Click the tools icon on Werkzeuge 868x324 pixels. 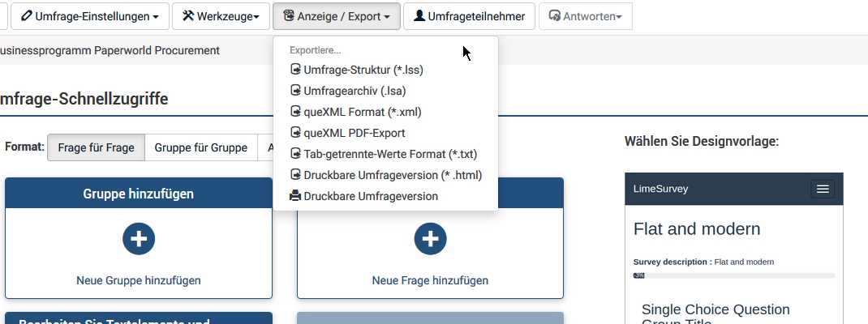click(x=188, y=16)
